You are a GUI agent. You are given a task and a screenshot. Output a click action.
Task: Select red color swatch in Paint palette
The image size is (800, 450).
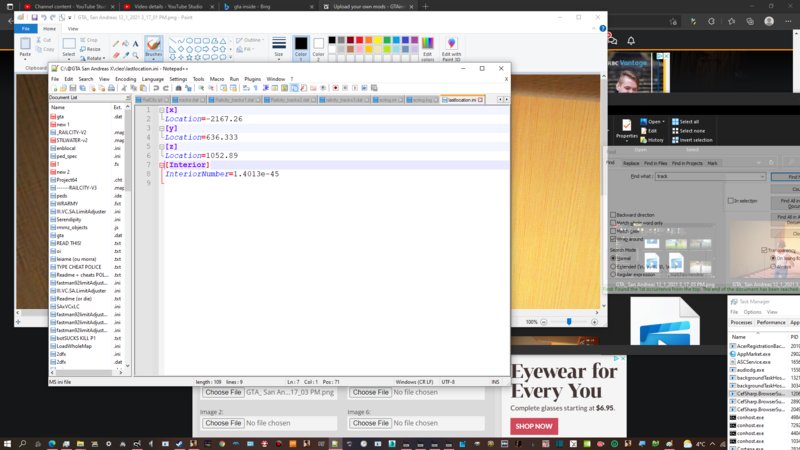359,40
